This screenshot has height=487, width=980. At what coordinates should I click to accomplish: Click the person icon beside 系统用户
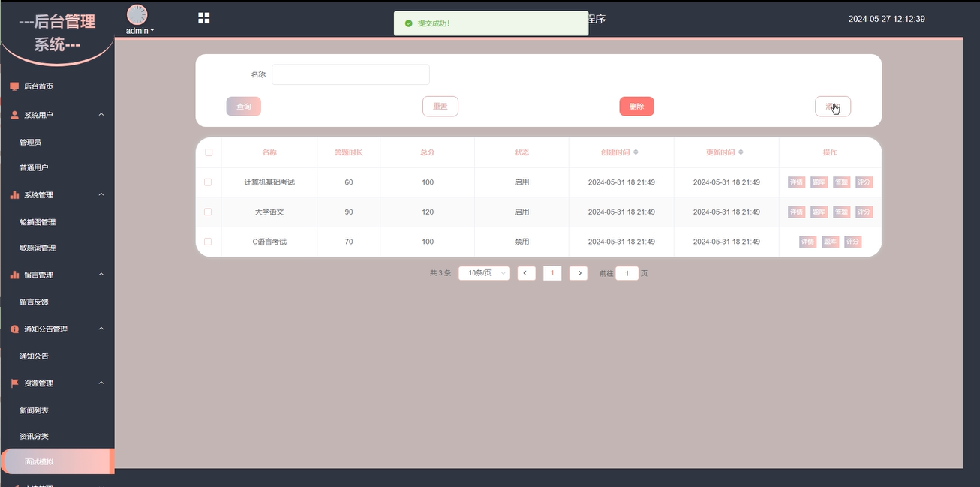pyautogui.click(x=14, y=115)
